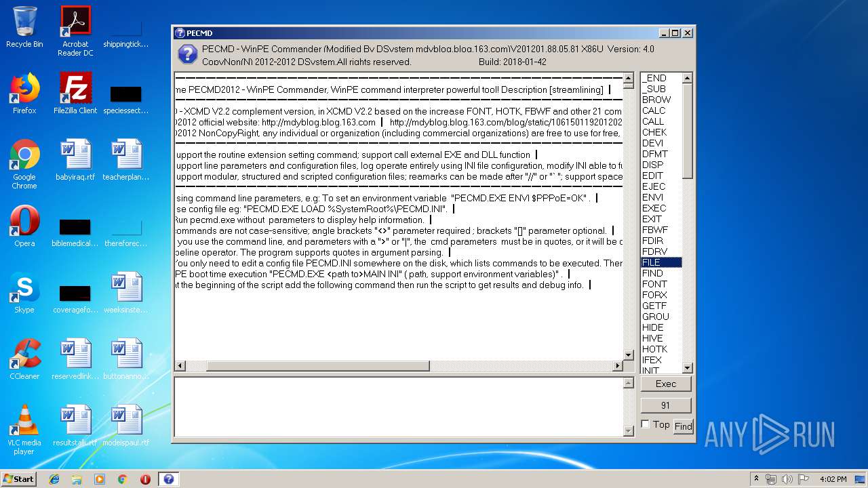Open media player taskbar icon
Viewport: 868px width, 488px height.
pyautogui.click(x=100, y=479)
